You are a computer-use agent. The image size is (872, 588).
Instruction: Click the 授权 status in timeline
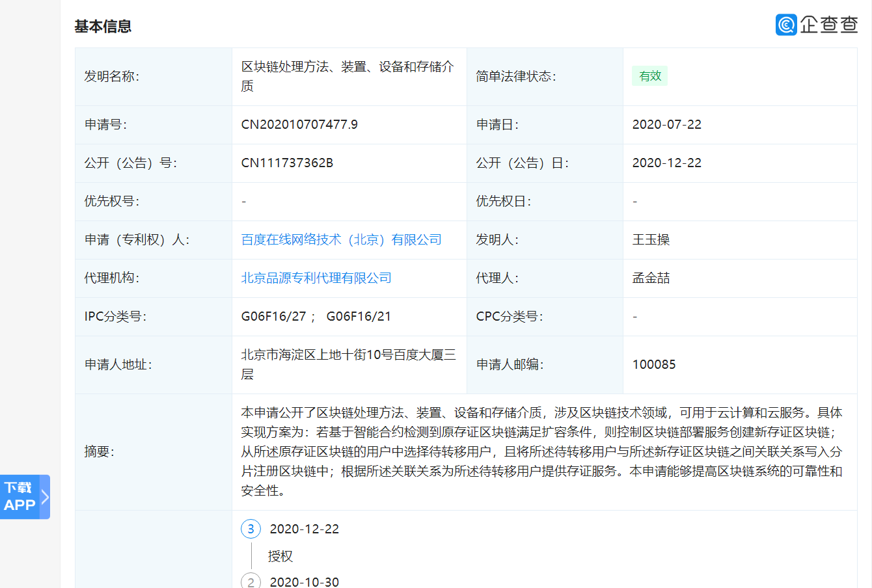coord(280,556)
